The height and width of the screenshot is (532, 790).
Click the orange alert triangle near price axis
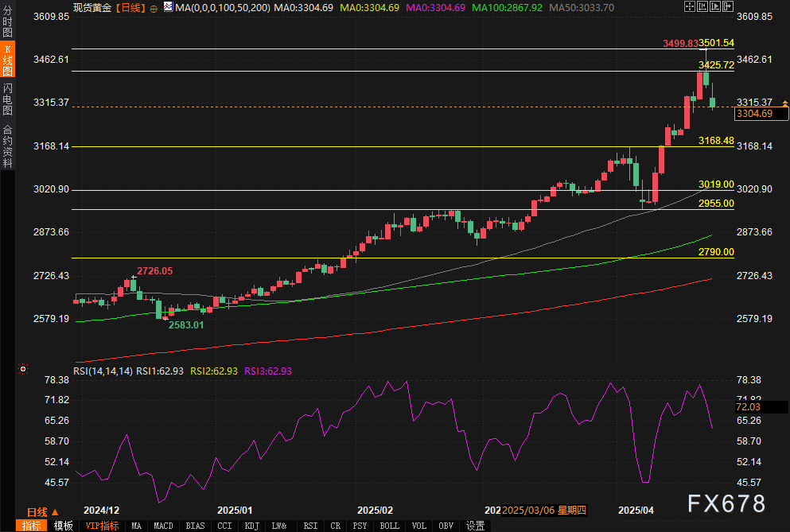(784, 103)
